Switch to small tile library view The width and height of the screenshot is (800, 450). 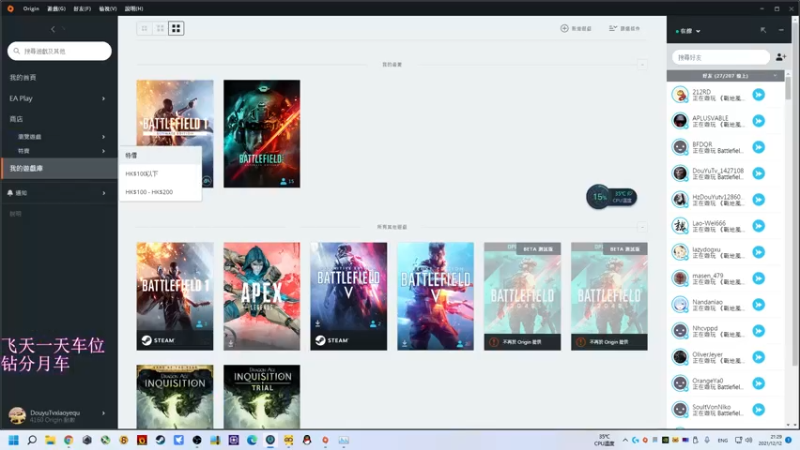click(x=144, y=29)
